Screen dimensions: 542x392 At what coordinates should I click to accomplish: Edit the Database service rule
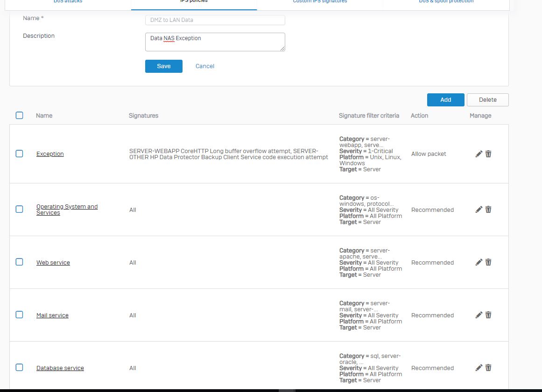click(479, 368)
